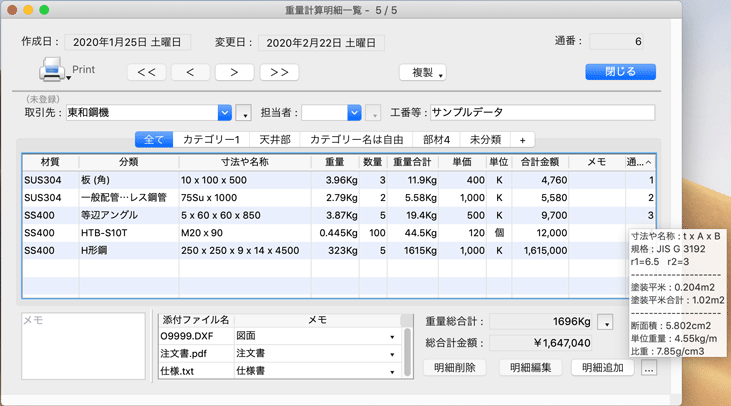Open the unit menu beside 重量総合計

(605, 322)
